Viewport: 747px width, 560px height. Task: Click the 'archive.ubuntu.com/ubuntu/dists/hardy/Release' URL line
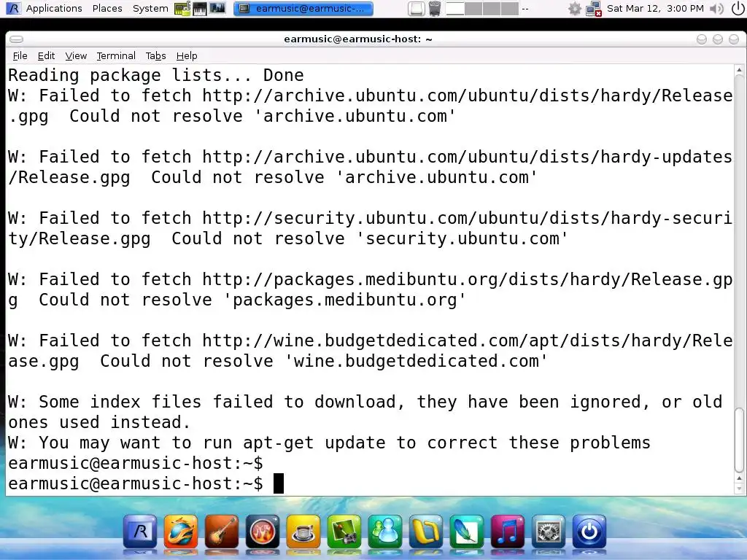click(x=370, y=96)
